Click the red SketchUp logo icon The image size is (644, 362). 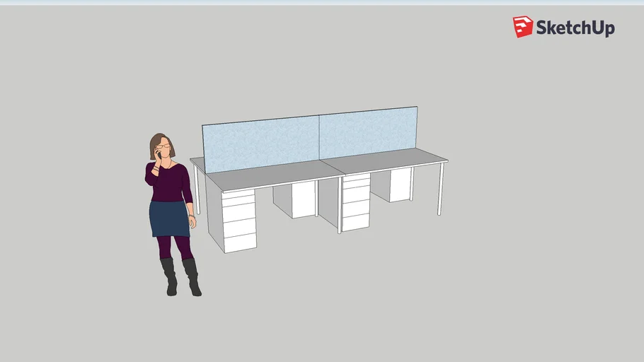tap(523, 27)
